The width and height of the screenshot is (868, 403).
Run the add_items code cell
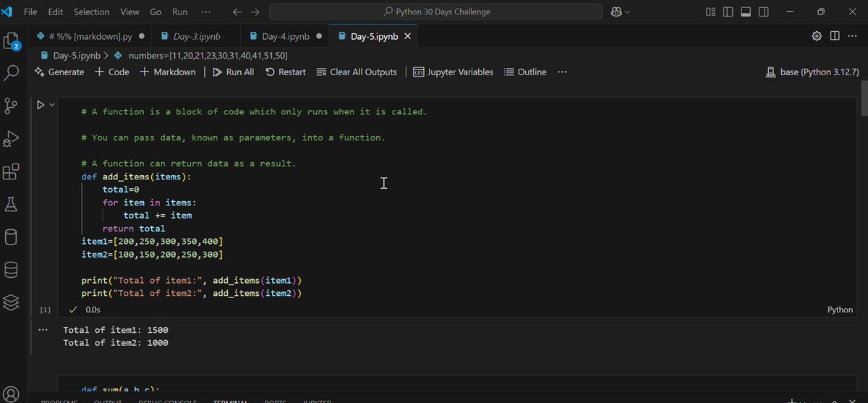[41, 105]
